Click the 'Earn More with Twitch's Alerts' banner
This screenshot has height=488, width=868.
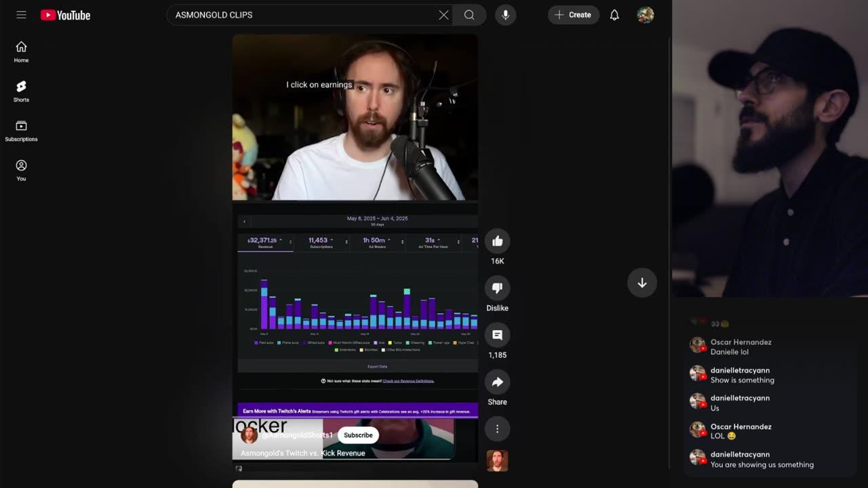tap(357, 411)
